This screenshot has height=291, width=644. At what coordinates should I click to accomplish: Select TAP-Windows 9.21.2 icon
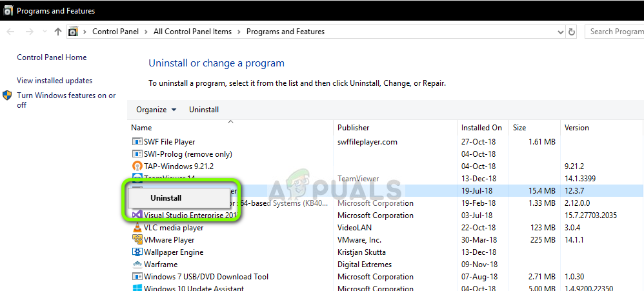click(x=137, y=166)
